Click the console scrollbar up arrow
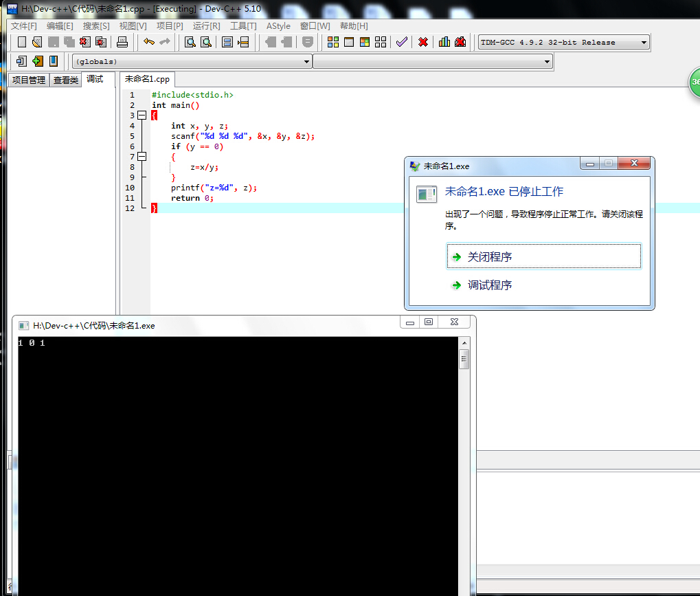Screen dimensions: 700x596 (x=464, y=342)
